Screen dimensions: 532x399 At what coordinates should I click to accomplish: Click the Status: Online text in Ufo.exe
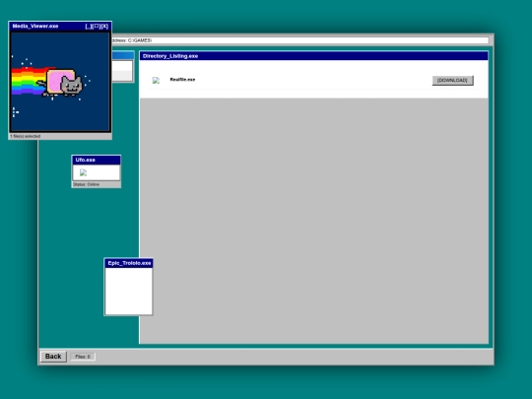86,184
